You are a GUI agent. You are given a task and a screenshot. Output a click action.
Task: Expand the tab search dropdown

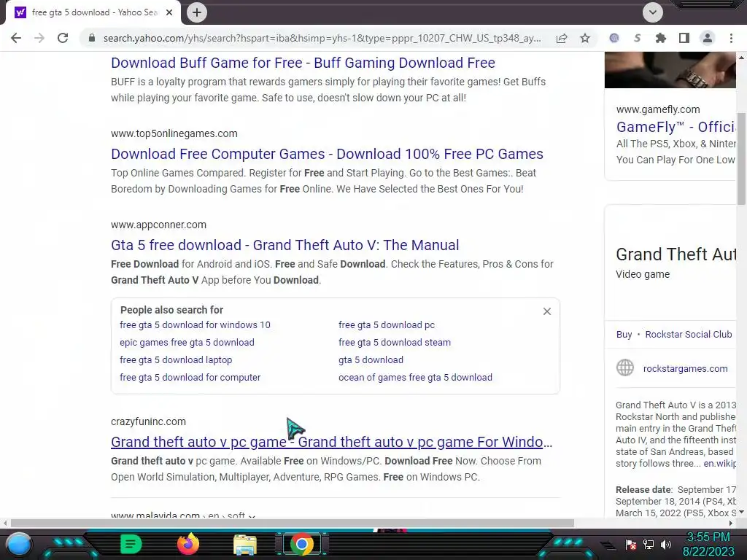pos(653,12)
